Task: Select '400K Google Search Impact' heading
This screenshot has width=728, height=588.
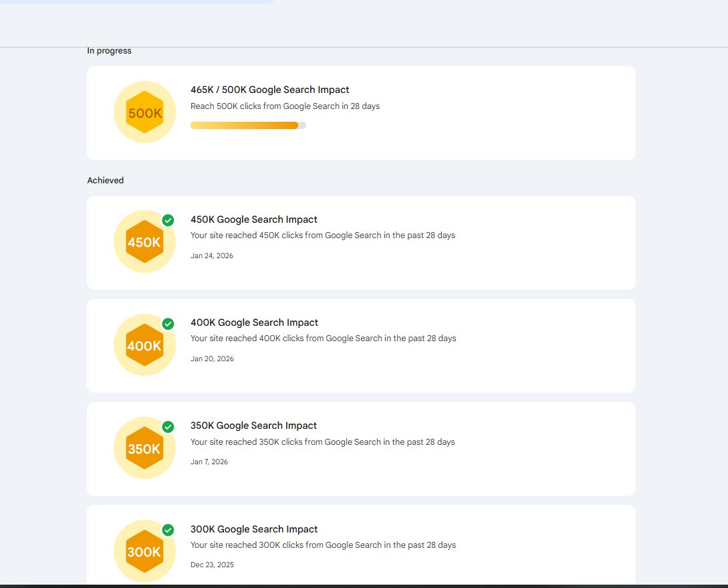Action: (x=255, y=322)
